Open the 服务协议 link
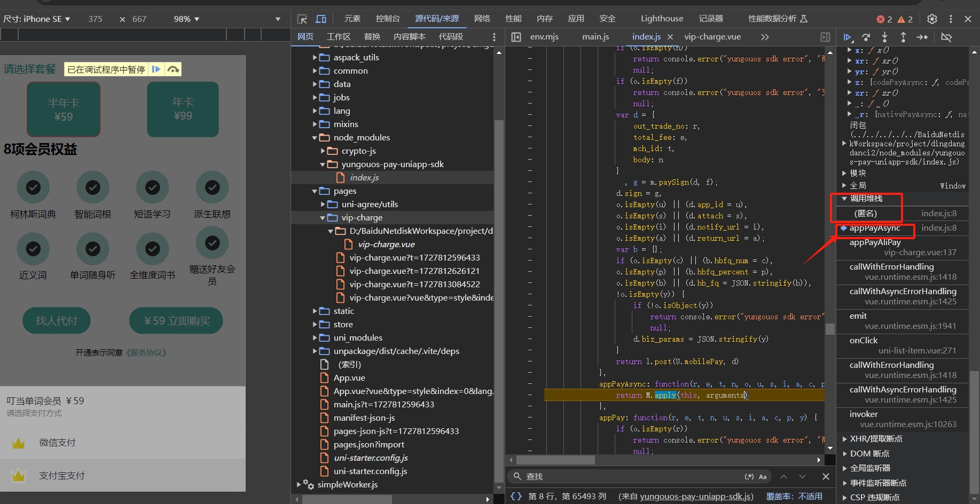 [x=146, y=353]
